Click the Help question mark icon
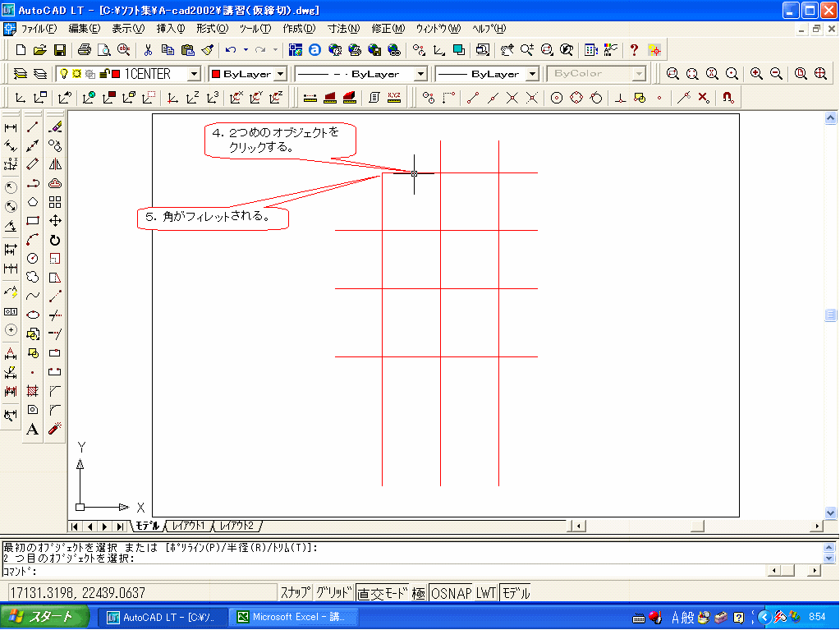The width and height of the screenshot is (840, 630). 634,50
